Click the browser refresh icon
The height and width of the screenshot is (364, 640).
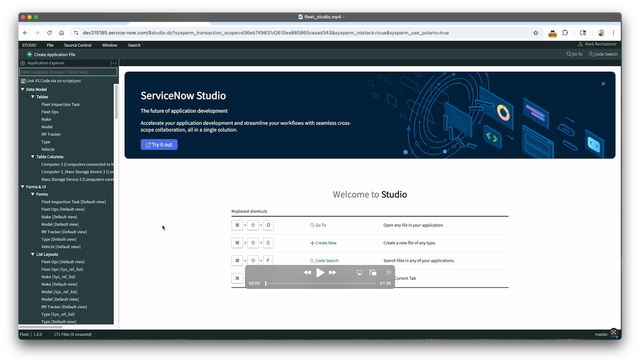(49, 32)
